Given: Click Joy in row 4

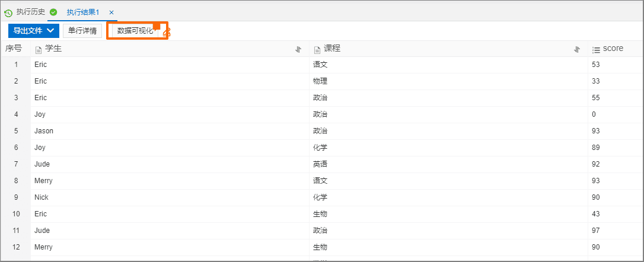Looking at the screenshot, I should pyautogui.click(x=40, y=114).
